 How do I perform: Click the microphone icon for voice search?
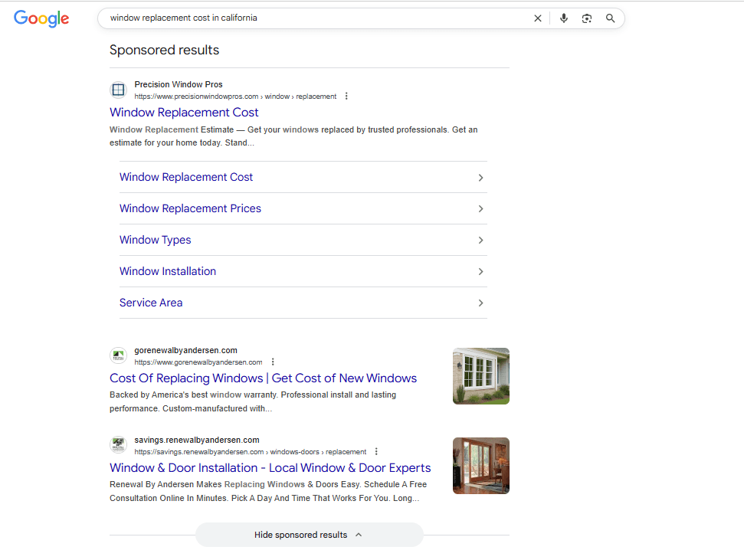tap(564, 18)
